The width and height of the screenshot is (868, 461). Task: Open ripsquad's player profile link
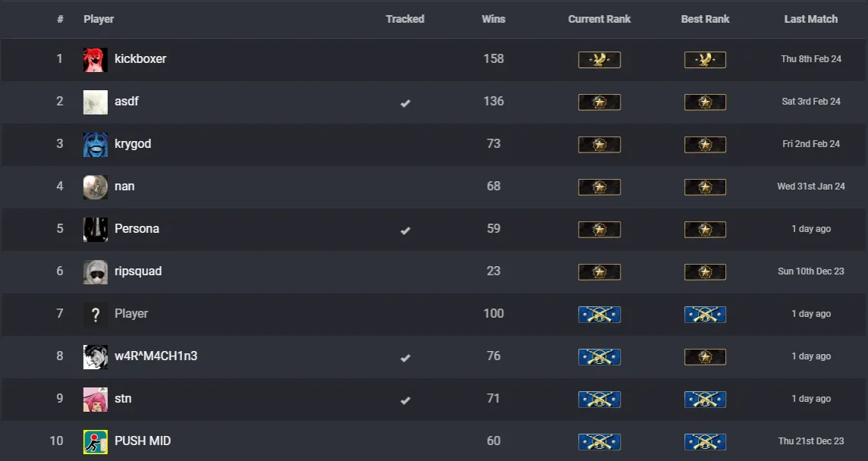point(138,271)
